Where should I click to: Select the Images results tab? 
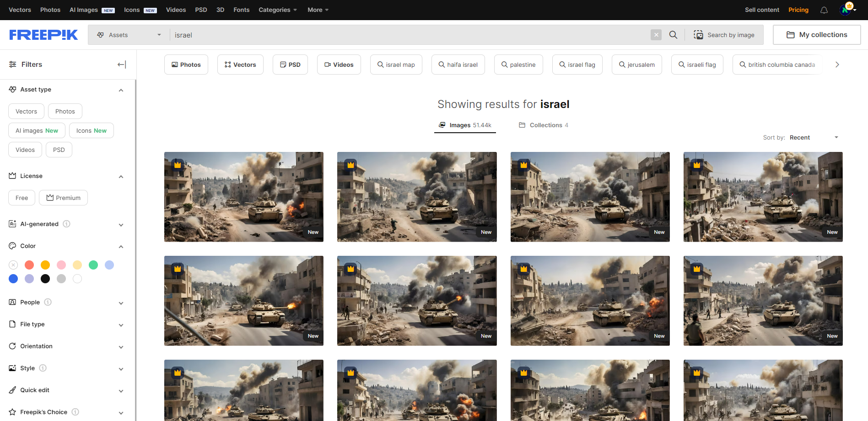(465, 125)
